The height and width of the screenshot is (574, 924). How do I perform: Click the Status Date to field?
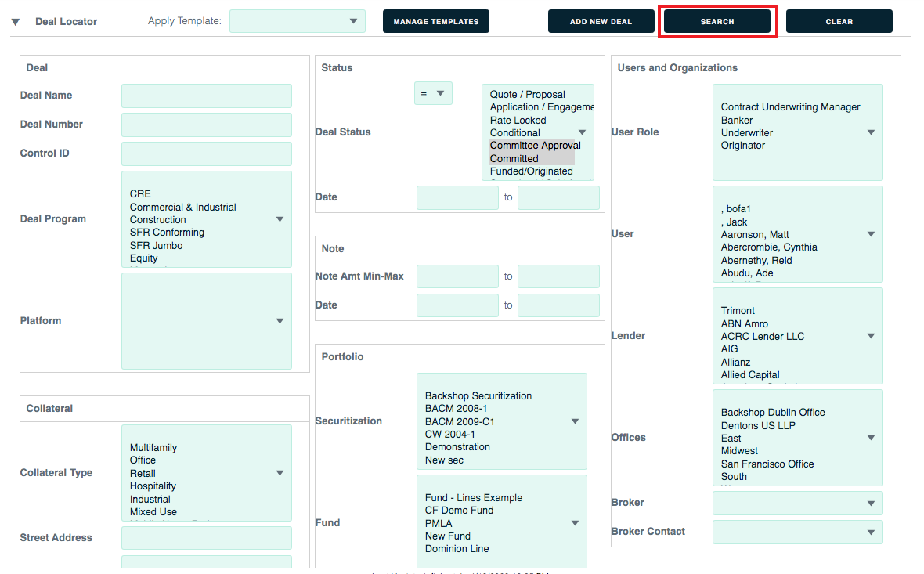(x=558, y=197)
